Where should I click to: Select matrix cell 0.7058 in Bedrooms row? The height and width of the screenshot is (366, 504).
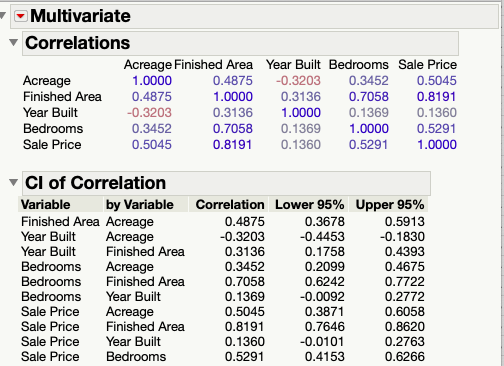pyautogui.click(x=233, y=129)
